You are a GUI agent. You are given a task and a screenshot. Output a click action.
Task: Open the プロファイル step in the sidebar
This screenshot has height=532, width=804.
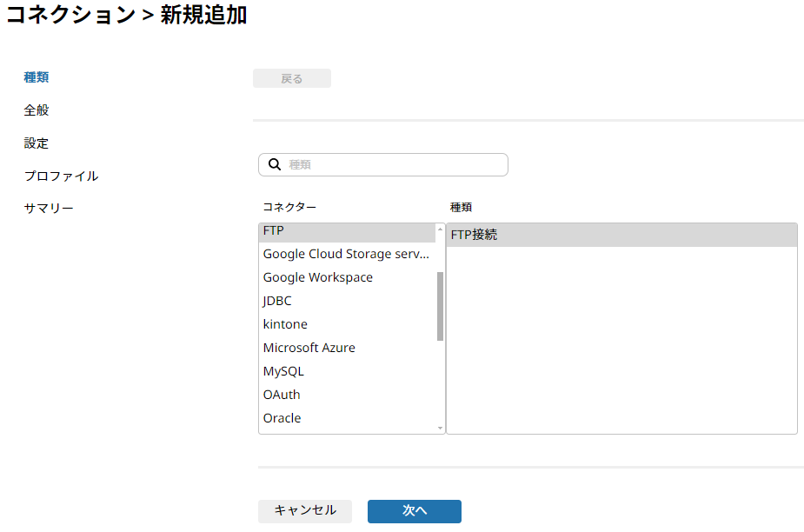pyautogui.click(x=61, y=176)
